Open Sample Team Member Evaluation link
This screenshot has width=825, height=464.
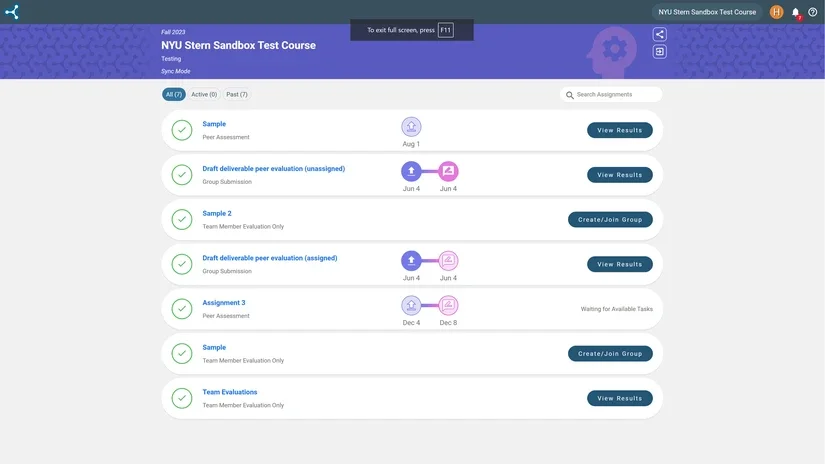click(x=214, y=348)
